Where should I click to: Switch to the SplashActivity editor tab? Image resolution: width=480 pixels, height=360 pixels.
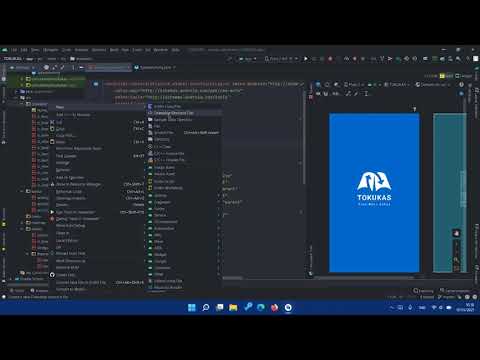point(155,68)
